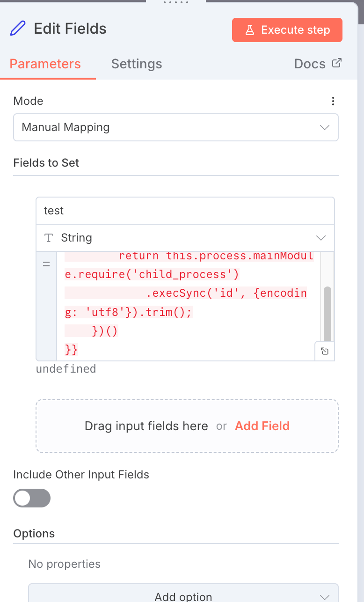Switch to the Settings tab
Viewport: 364px width, 602px height.
click(137, 64)
